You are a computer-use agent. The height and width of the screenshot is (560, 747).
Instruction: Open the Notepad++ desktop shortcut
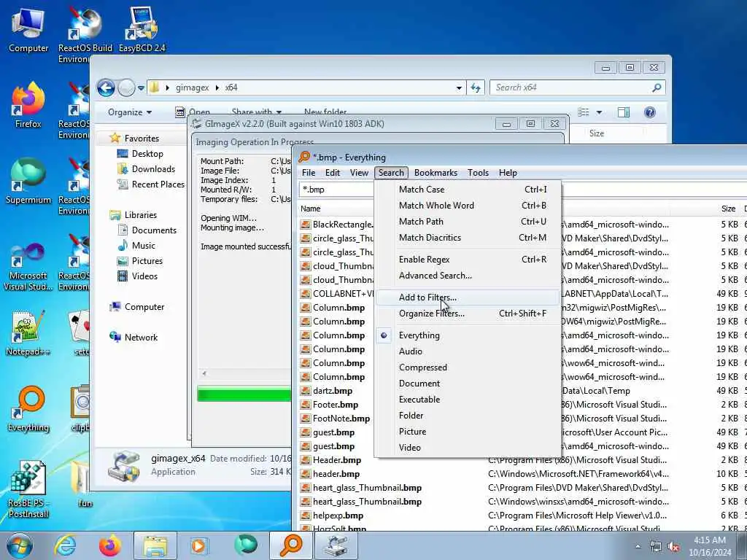click(28, 333)
